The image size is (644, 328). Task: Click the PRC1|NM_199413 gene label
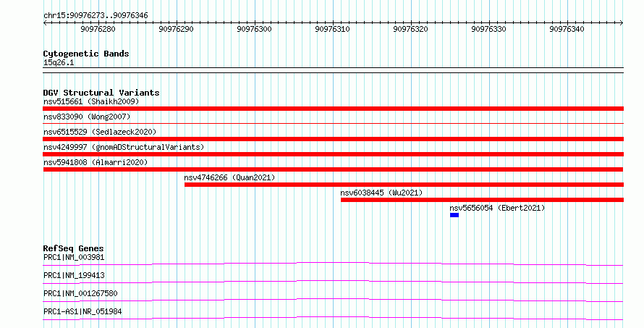point(74,275)
